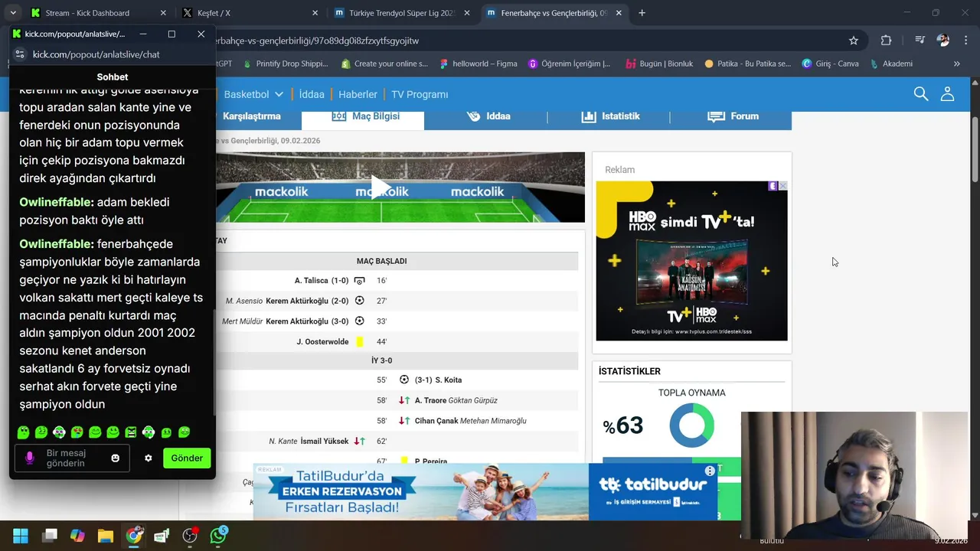The image size is (980, 551).
Task: Switch to the Karşılaştırma tab
Action: point(251,116)
